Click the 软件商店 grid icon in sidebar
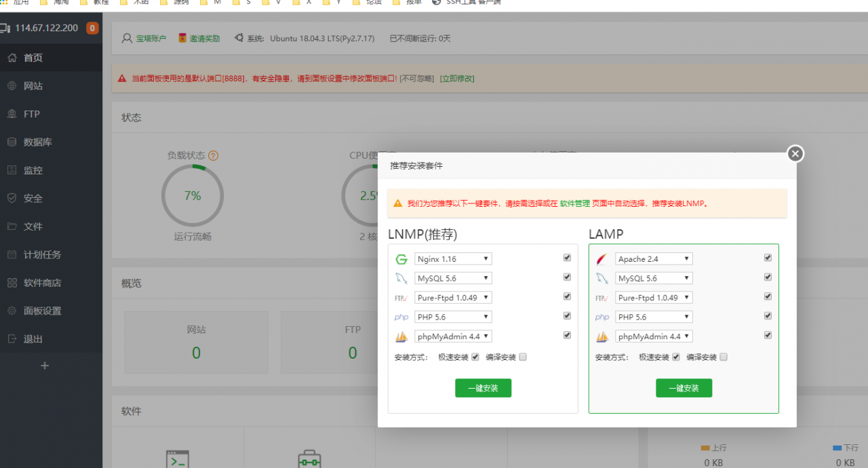 point(12,282)
